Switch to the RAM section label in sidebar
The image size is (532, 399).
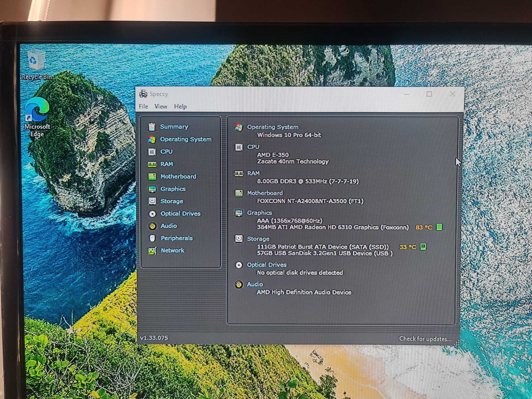point(167,164)
